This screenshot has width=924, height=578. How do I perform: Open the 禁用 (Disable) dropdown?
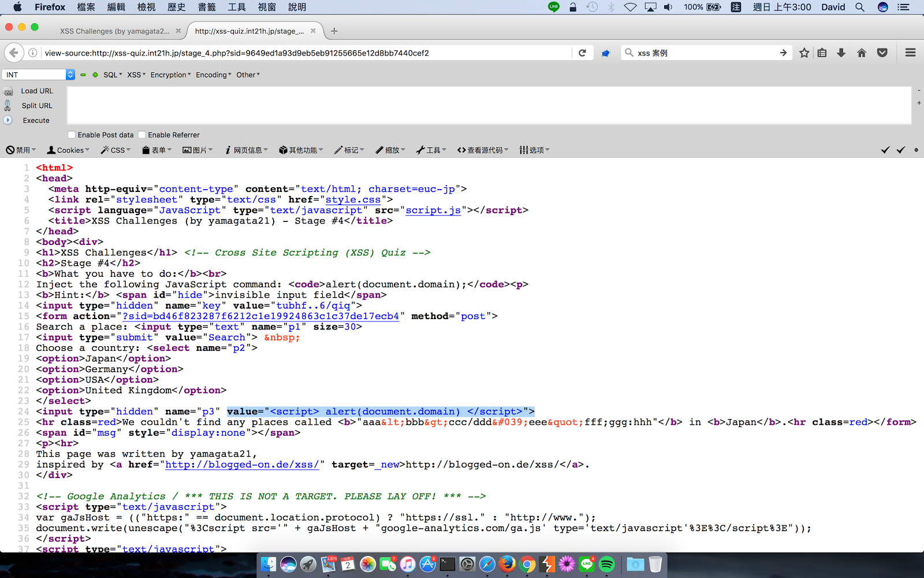click(21, 150)
